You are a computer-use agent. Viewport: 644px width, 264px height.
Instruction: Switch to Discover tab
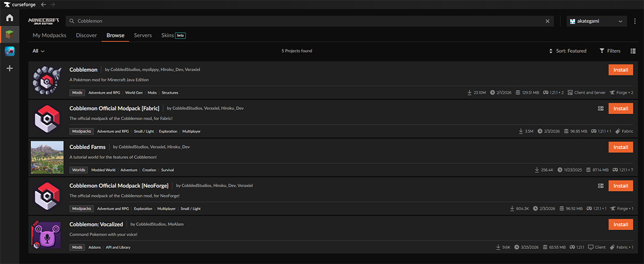pyautogui.click(x=86, y=35)
